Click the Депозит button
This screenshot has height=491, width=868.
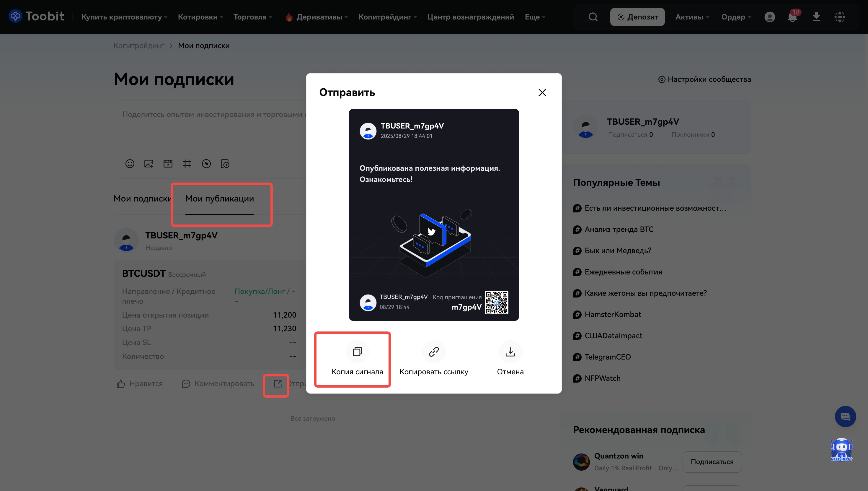[x=637, y=17]
